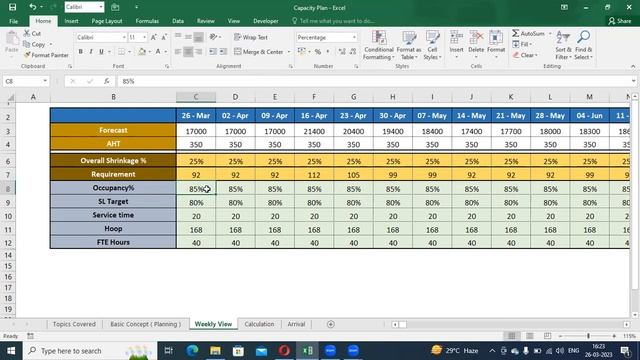This screenshot has width=640, height=360.
Task: Expand AutoSum dropdown arrow
Action: pos(550,33)
